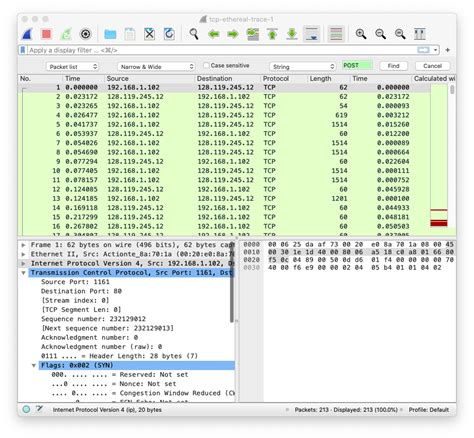This screenshot has height=438, width=474.
Task: Toggle auto scroll during live capture
Action: tap(312, 34)
